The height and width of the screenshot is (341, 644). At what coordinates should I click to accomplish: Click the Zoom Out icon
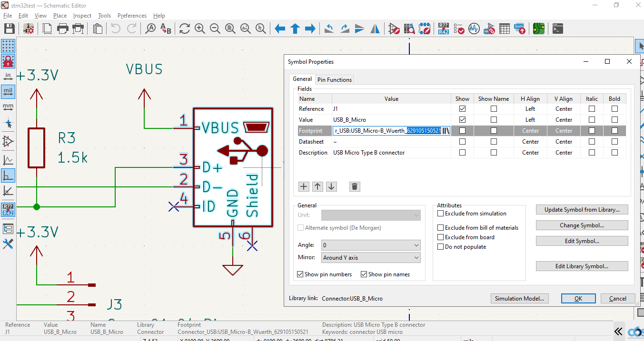(215, 29)
